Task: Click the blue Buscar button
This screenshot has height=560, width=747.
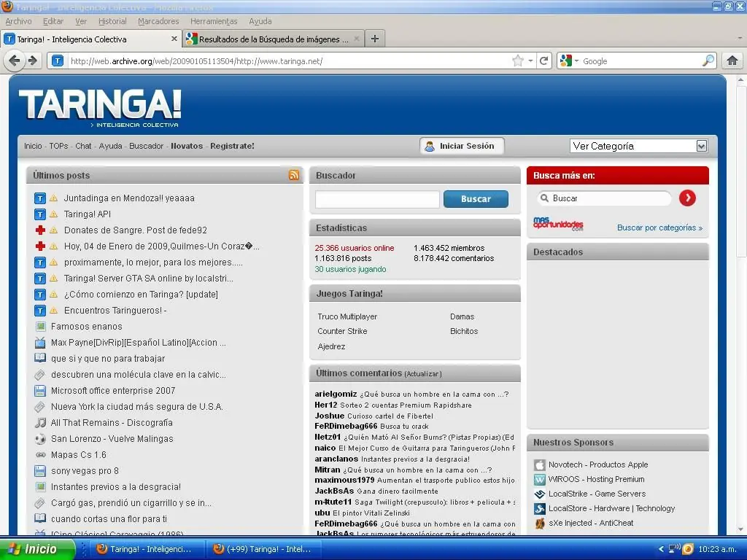Action: (x=476, y=199)
